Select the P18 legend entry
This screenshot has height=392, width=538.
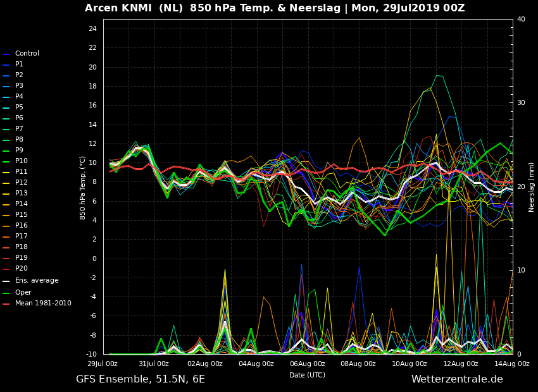click(x=22, y=247)
